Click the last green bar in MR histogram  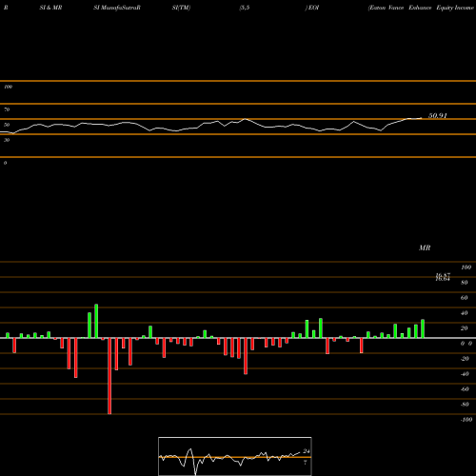[423, 328]
